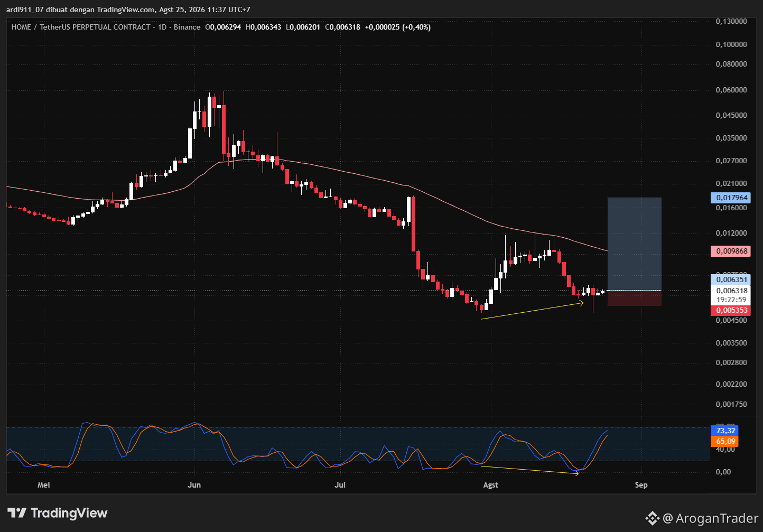763x532 pixels.
Task: Click the 0,001750 price axis label
Action: (732, 404)
